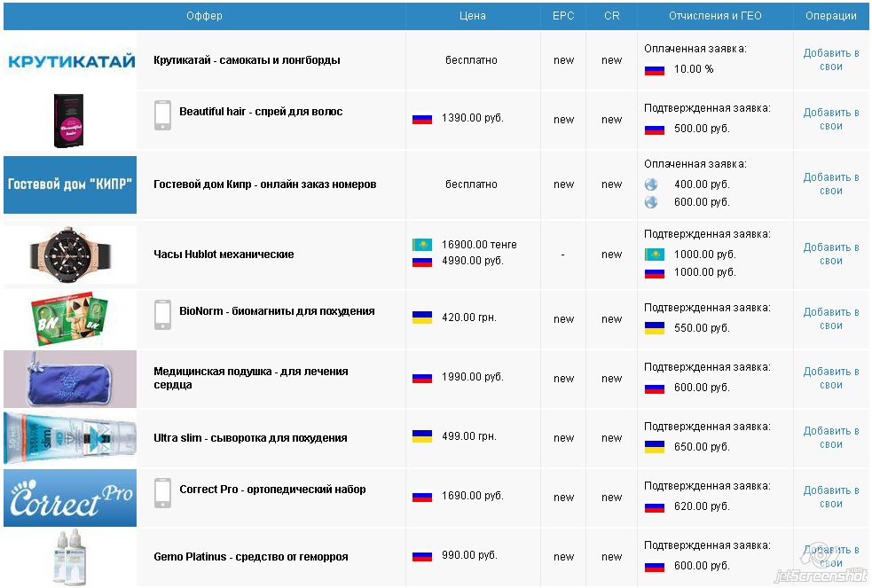Add Часы Hublot offer to your list

click(831, 255)
